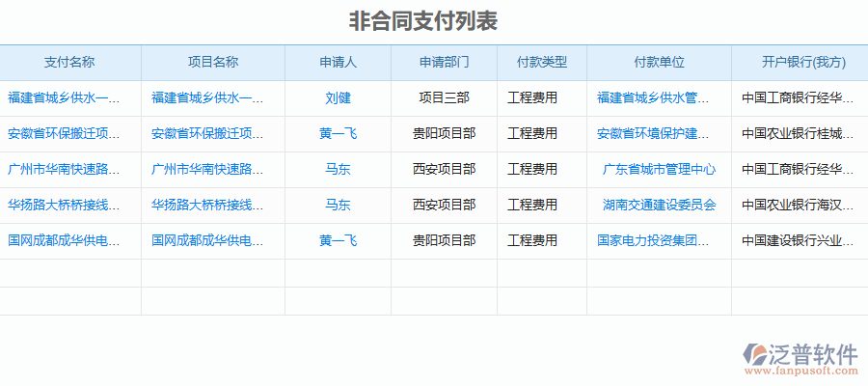Click the 项目名称 column header

click(212, 62)
